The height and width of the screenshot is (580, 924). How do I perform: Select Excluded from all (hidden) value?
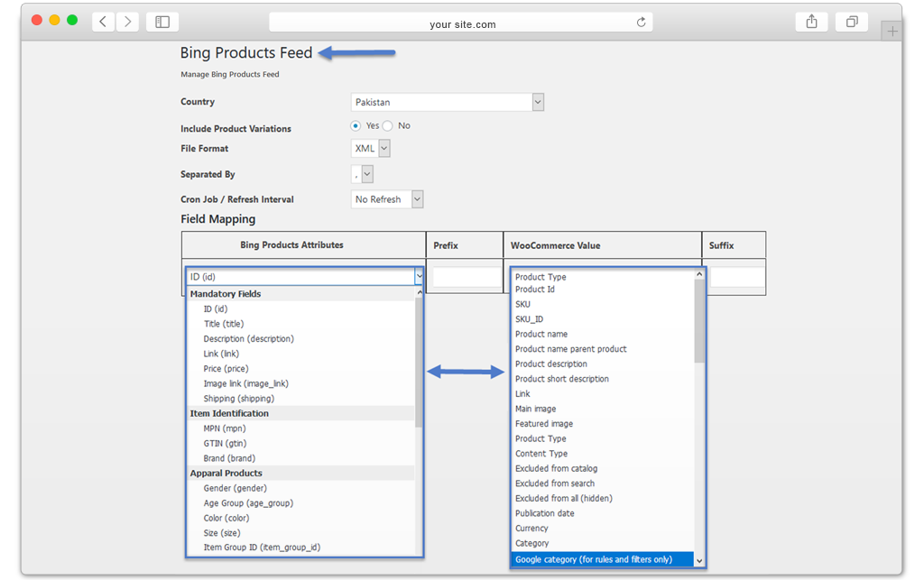click(x=563, y=498)
